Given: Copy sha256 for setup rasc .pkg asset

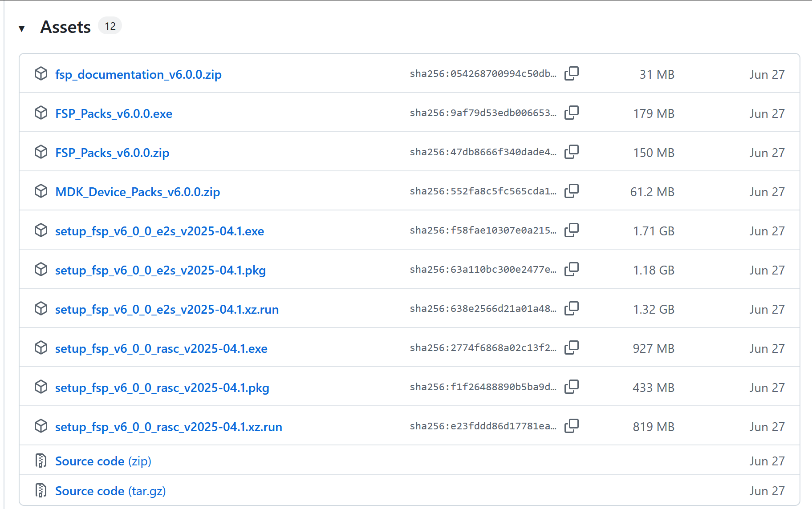Looking at the screenshot, I should [572, 387].
